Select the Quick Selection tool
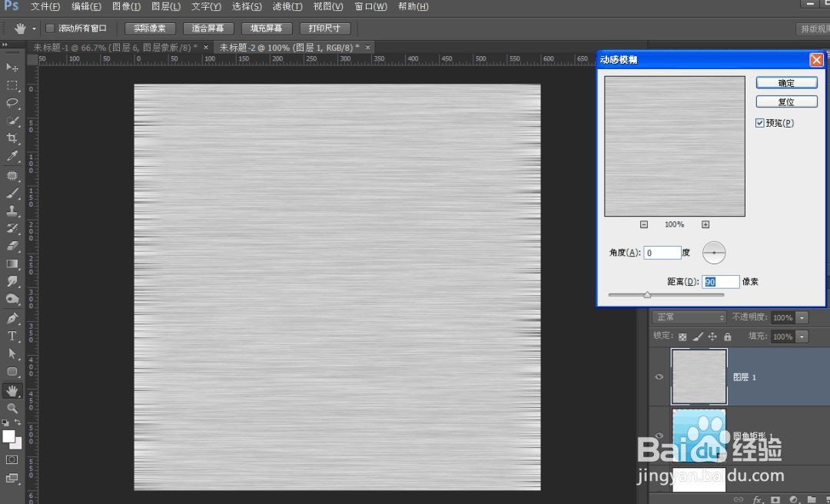The width and height of the screenshot is (830, 504). (12, 121)
